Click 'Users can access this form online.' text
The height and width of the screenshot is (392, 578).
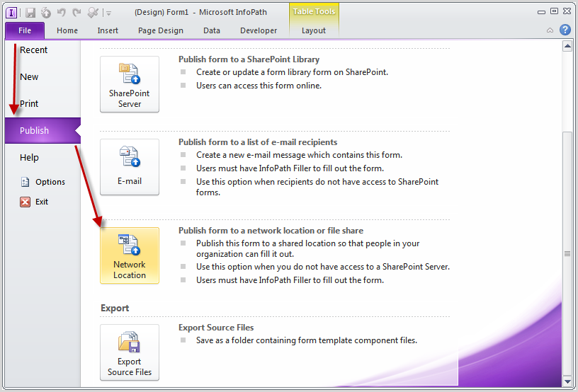(259, 86)
